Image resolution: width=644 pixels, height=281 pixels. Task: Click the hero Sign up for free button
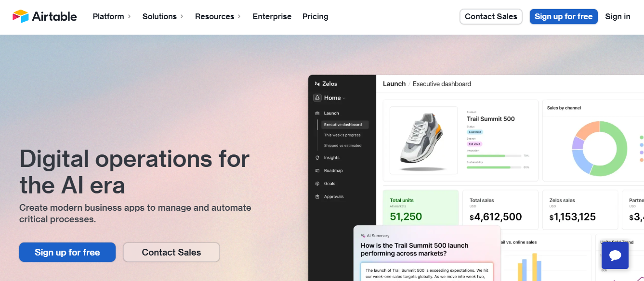click(67, 252)
